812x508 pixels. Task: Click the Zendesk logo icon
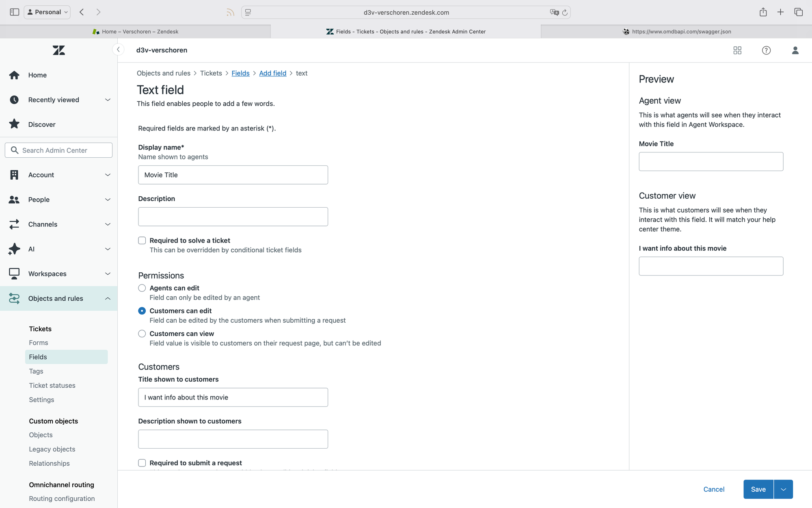[58, 50]
